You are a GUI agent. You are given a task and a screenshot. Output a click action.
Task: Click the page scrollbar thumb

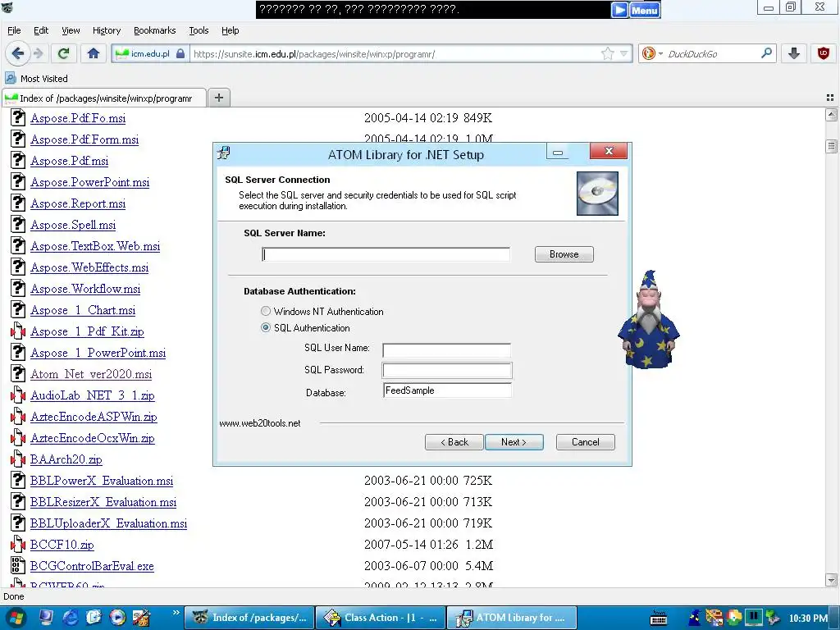point(832,146)
